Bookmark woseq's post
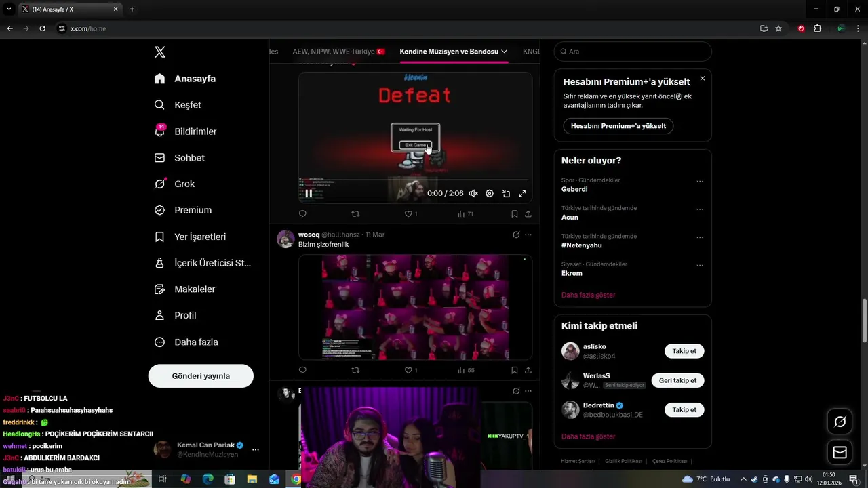Screen dimensions: 868x488 tap(514, 370)
